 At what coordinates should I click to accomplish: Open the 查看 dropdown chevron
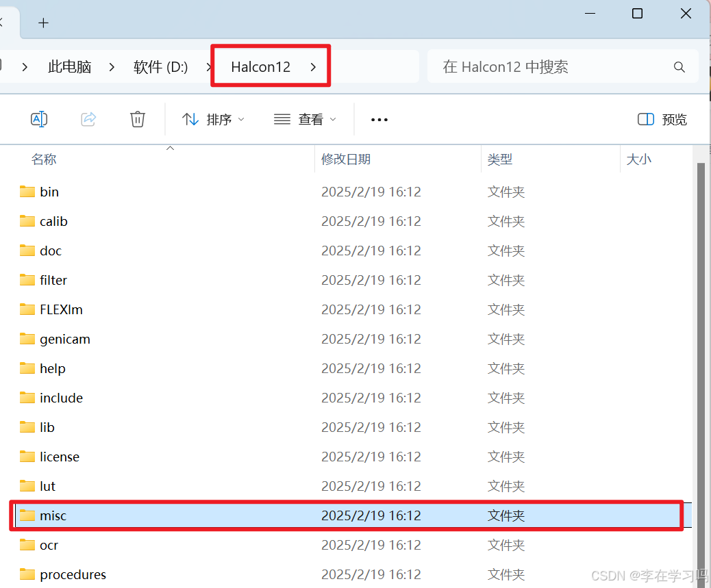(x=334, y=119)
